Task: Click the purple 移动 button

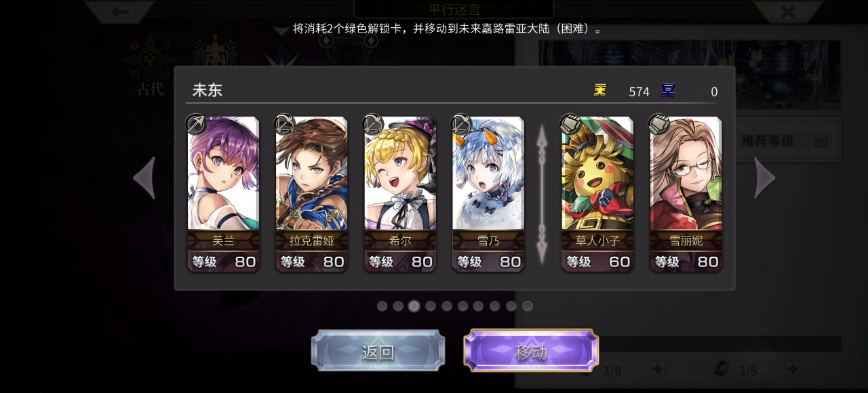Action: [x=531, y=351]
